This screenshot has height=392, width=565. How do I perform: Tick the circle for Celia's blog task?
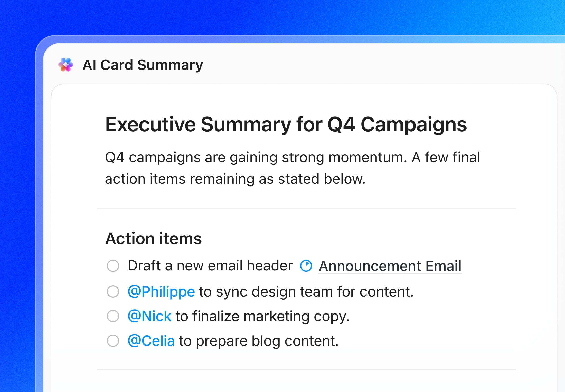[112, 341]
